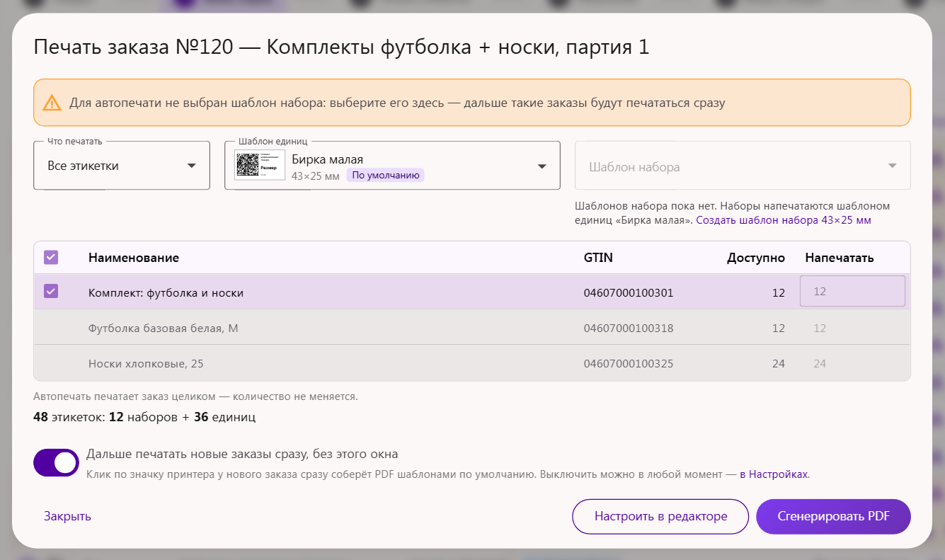945x560 pixels.
Task: Open the Что печатать dropdown
Action: (122, 166)
